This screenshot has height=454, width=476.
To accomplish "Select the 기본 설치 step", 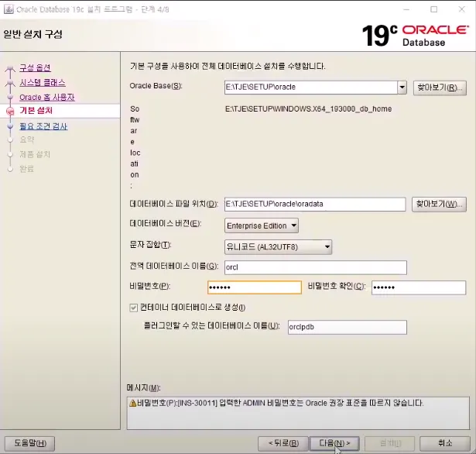I will (36, 110).
